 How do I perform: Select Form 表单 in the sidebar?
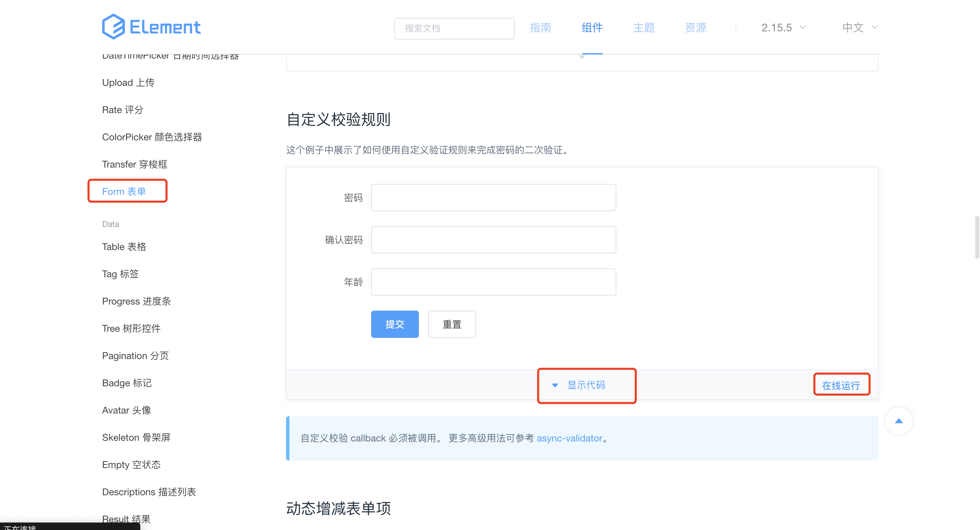124,191
